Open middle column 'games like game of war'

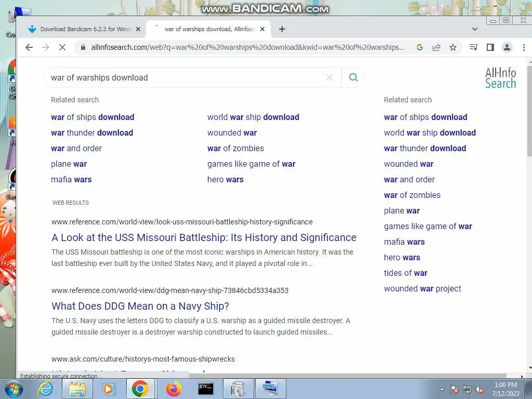tap(251, 164)
